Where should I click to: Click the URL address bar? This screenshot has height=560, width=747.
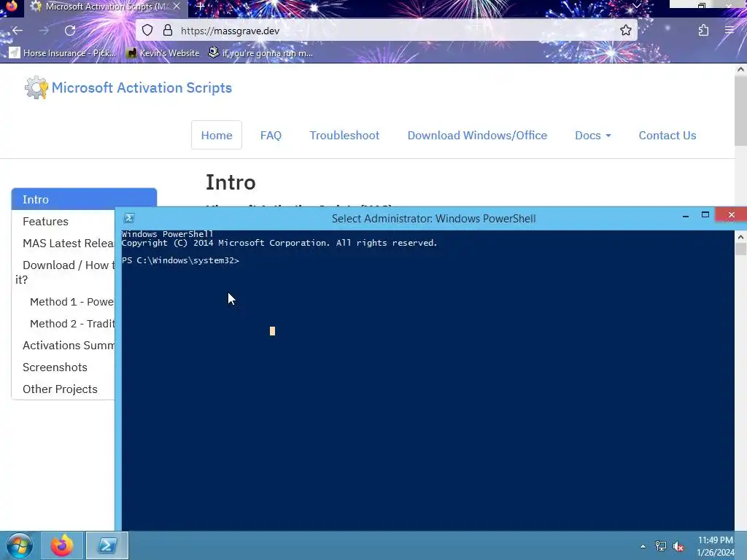tap(386, 31)
